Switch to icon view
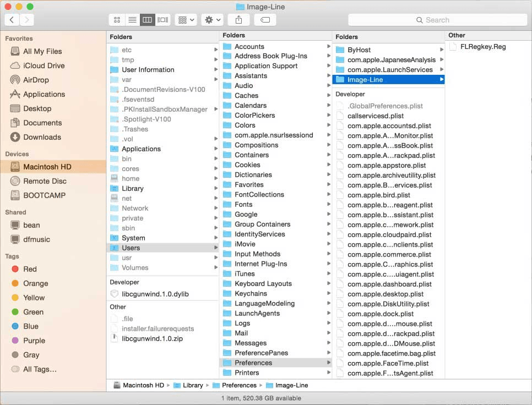The width and height of the screenshot is (532, 405). 117,20
